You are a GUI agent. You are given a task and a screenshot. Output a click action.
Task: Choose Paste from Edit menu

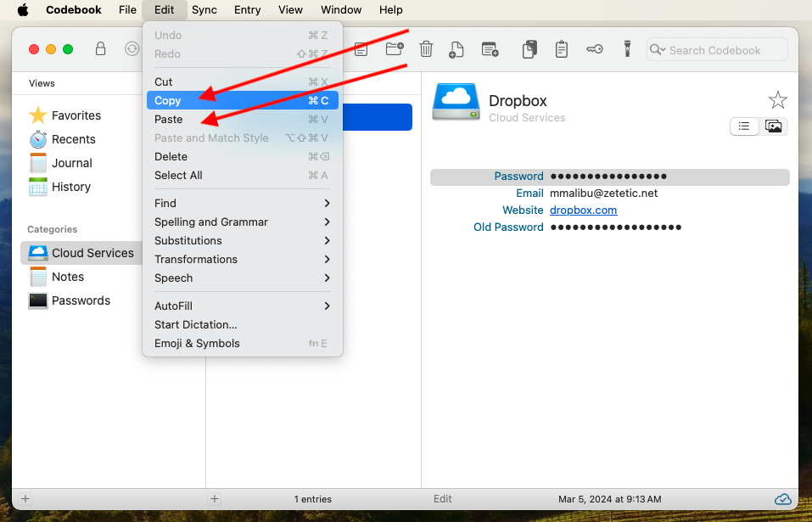click(243, 119)
